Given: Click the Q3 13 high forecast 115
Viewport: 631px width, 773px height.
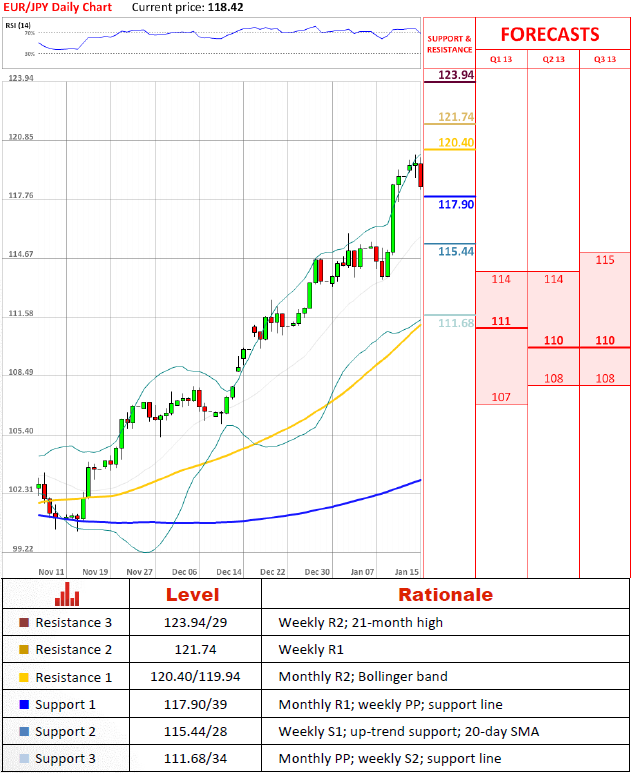Looking at the screenshot, I should coord(605,260).
